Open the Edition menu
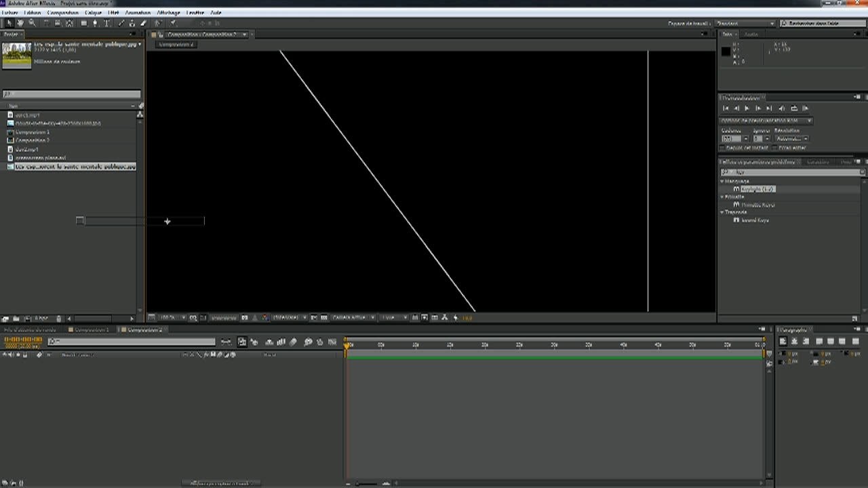The width and height of the screenshot is (868, 488). tap(32, 13)
